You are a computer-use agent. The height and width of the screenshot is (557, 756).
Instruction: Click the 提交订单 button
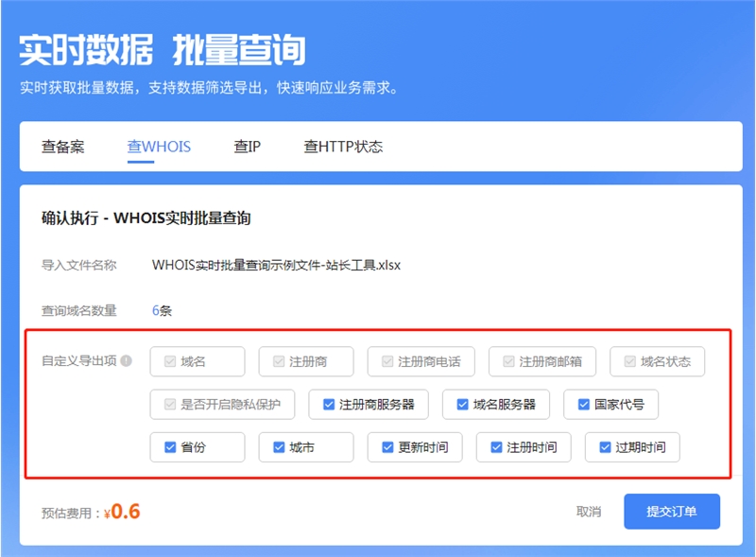click(x=672, y=511)
